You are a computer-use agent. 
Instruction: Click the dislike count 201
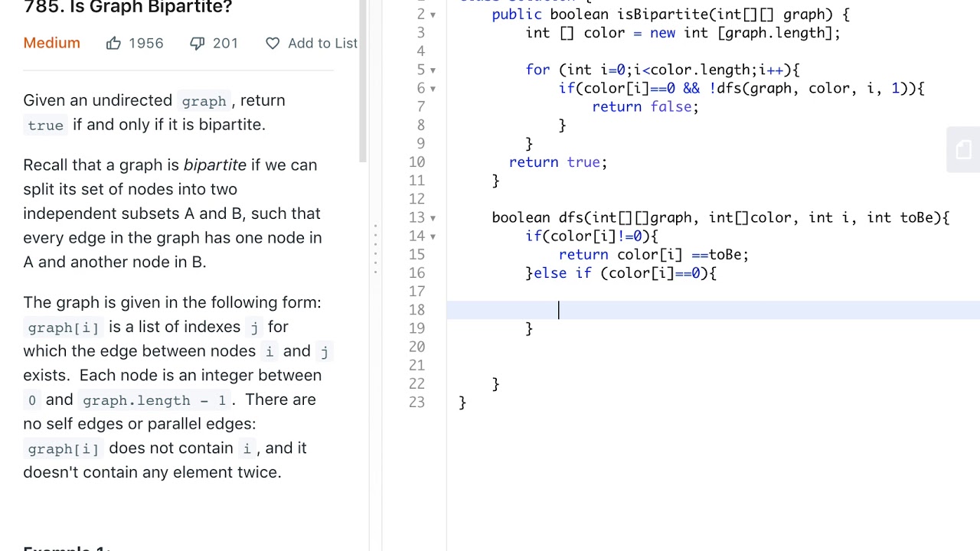coord(225,43)
